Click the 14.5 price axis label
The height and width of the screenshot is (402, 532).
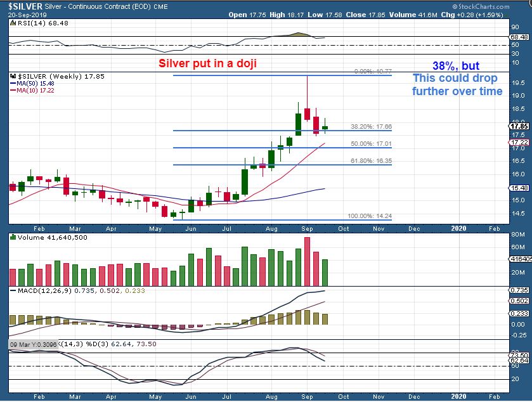[518, 214]
